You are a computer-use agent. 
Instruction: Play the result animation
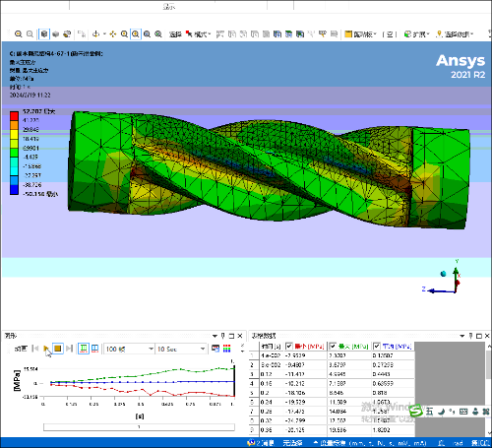click(46, 349)
